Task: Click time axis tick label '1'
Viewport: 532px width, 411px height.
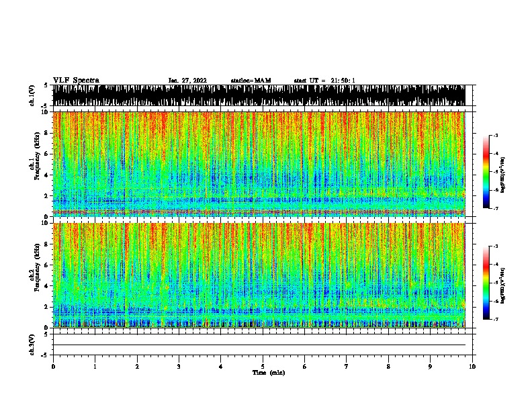Action: [x=95, y=367]
